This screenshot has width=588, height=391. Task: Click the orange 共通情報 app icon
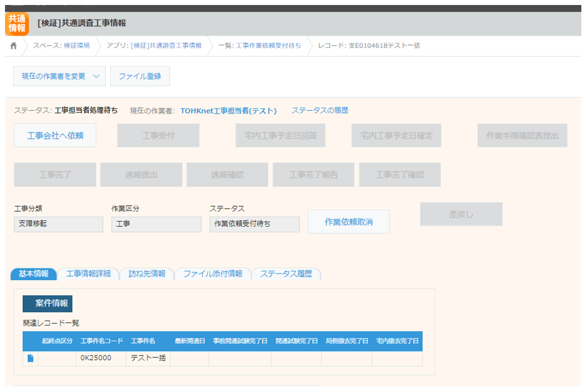pos(17,23)
